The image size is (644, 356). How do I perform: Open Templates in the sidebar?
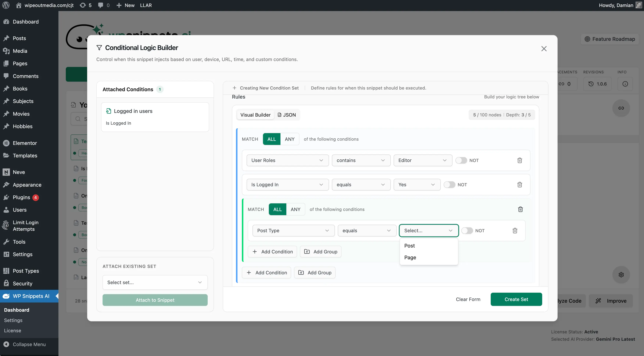(x=25, y=156)
